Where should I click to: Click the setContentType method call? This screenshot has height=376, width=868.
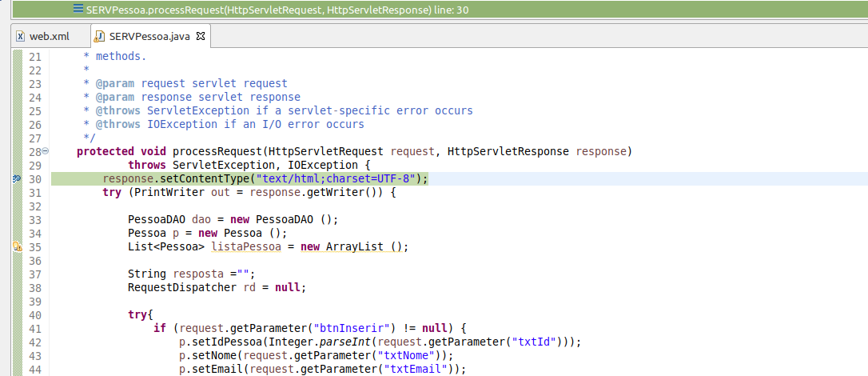point(205,179)
